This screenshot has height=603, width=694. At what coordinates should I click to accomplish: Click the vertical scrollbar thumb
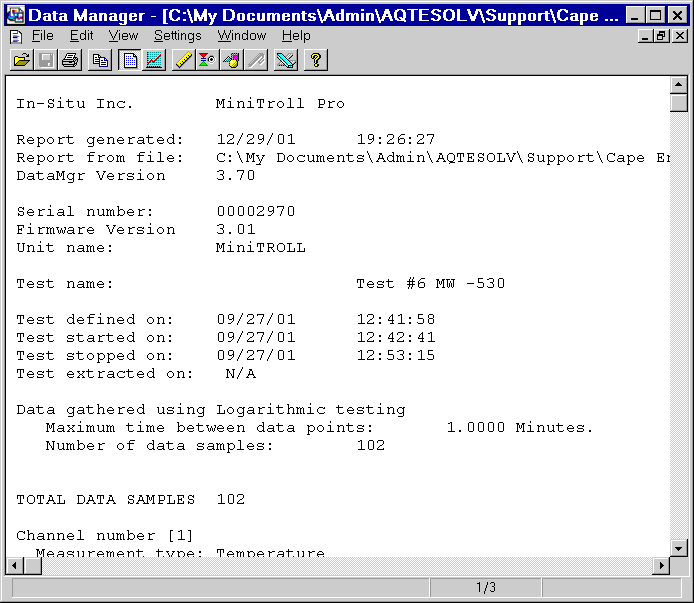[679, 103]
